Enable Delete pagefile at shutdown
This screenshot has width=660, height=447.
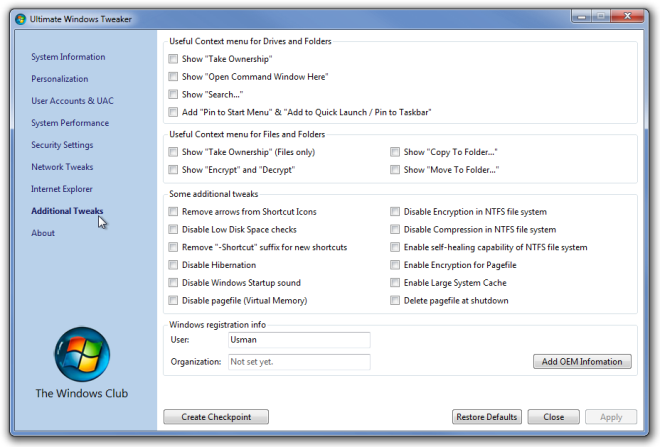pos(395,301)
